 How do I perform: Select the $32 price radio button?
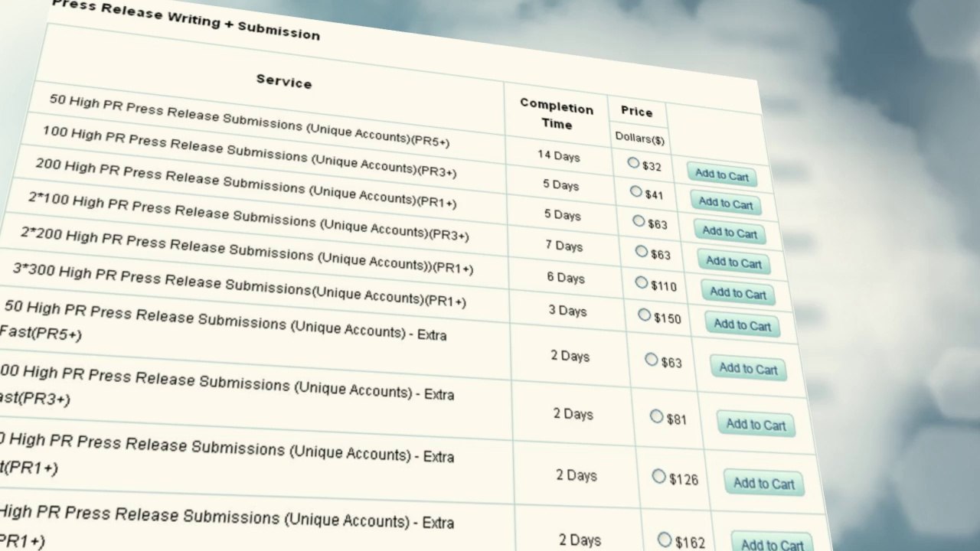tap(633, 163)
